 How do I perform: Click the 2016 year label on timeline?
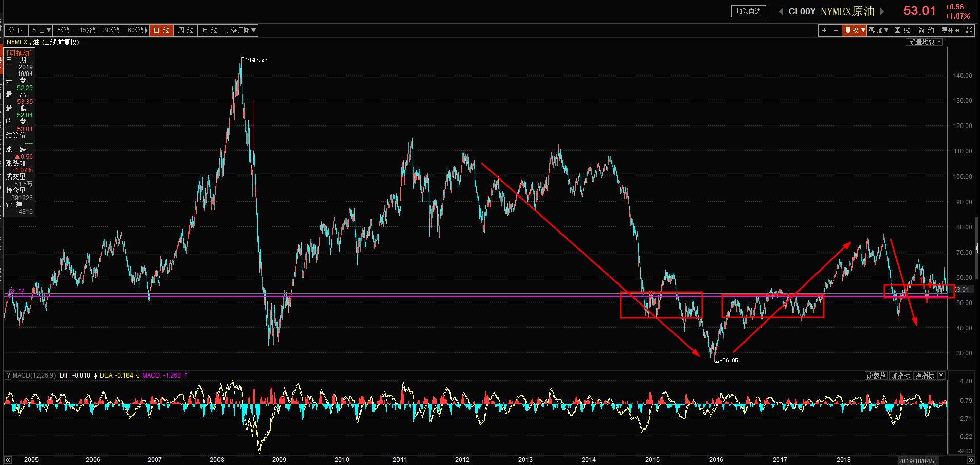tap(716, 460)
